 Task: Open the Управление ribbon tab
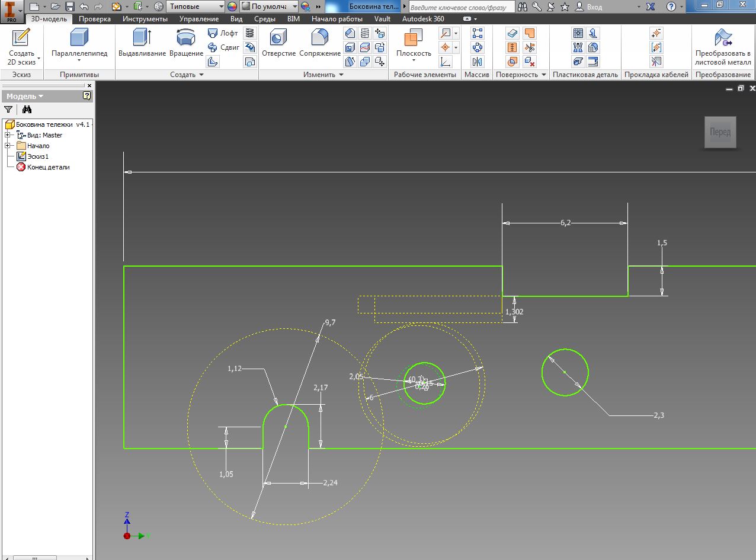pos(198,19)
